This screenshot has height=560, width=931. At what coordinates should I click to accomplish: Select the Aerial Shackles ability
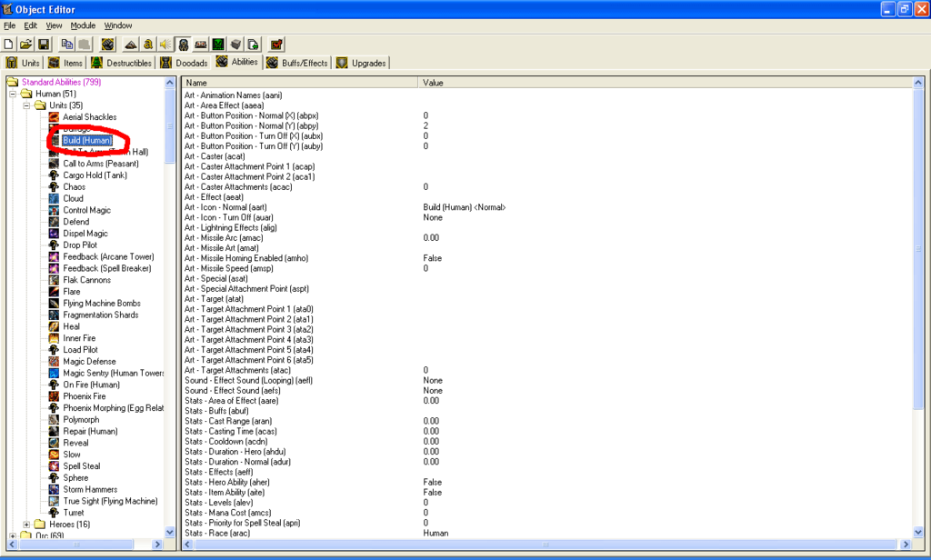tap(90, 117)
